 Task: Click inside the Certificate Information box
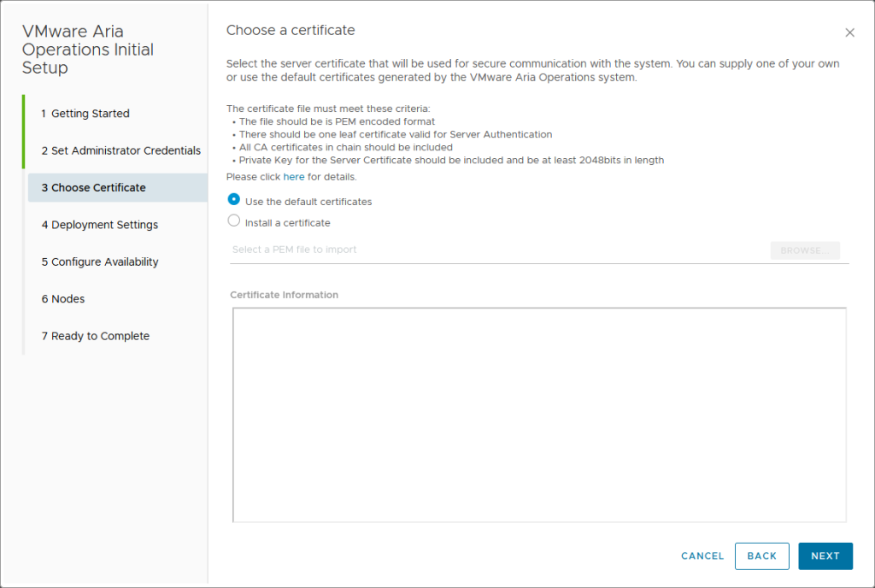(x=540, y=415)
